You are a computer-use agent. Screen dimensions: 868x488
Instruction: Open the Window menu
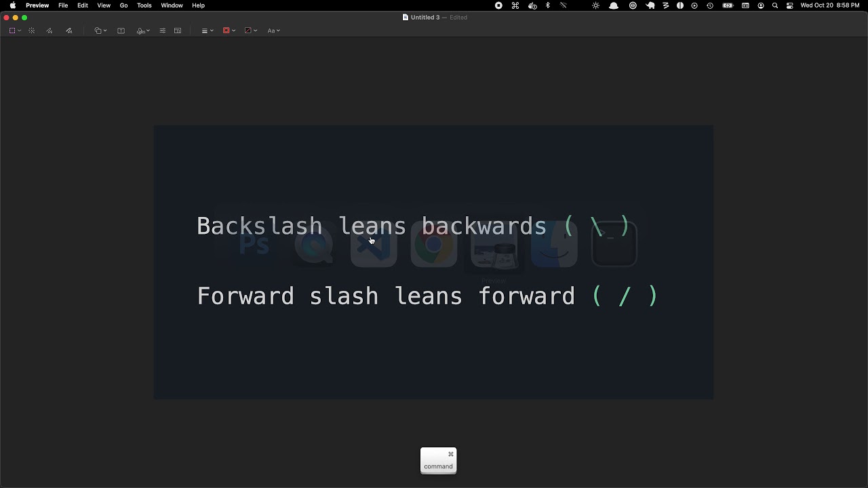(x=172, y=5)
